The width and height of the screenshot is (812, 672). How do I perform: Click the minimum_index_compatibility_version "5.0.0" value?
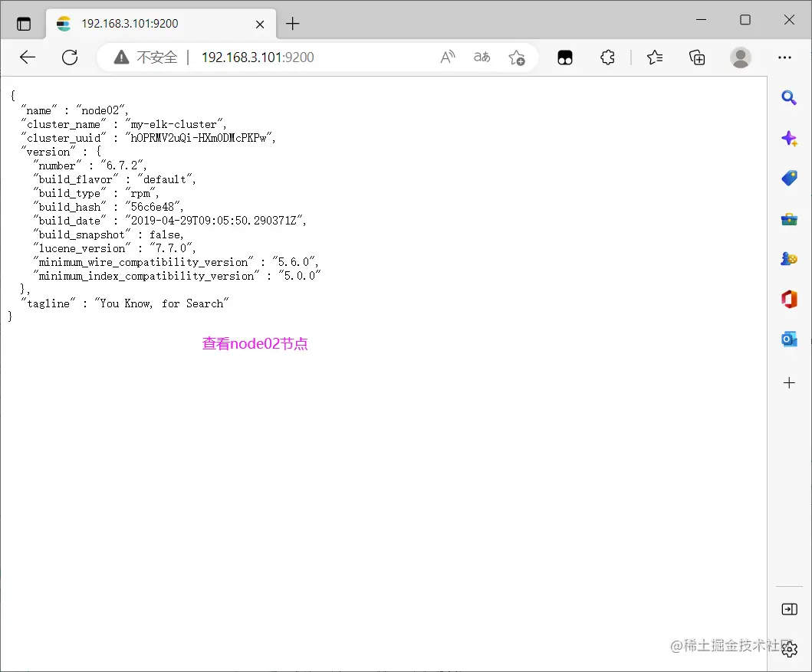coord(300,277)
